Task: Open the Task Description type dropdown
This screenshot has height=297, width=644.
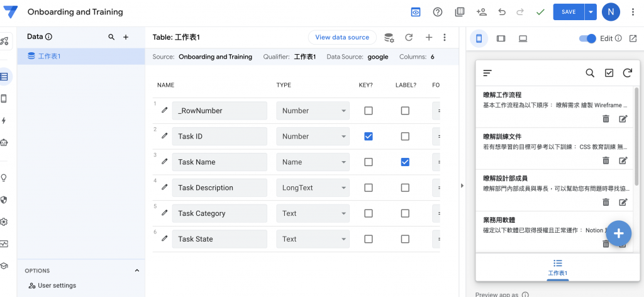Action: click(313, 188)
